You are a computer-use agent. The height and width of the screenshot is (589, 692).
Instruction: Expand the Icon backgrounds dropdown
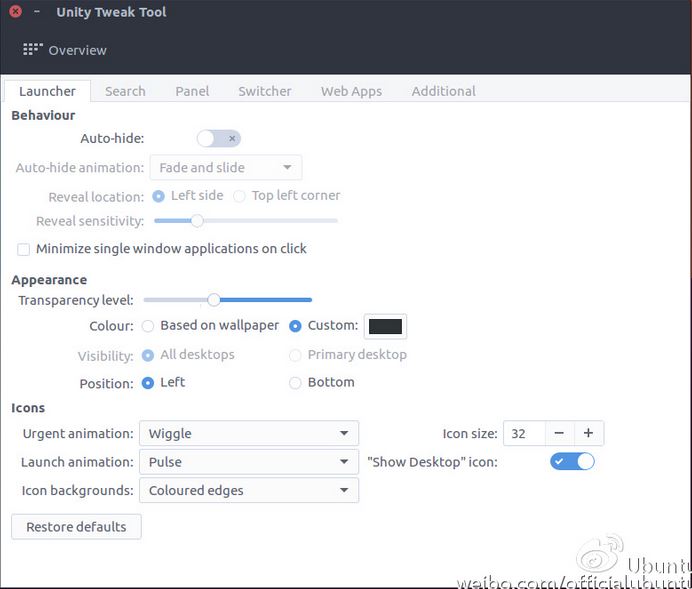click(248, 490)
